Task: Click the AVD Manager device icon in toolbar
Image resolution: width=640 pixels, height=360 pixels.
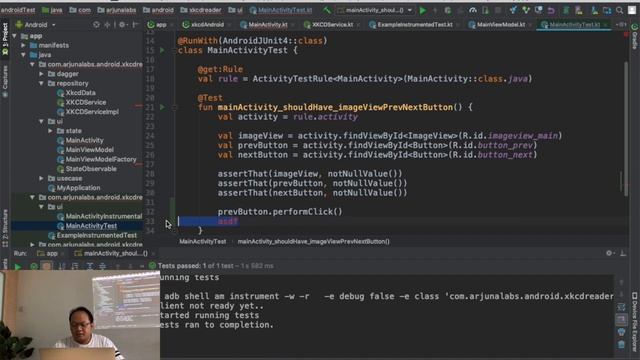Action: pos(579,10)
